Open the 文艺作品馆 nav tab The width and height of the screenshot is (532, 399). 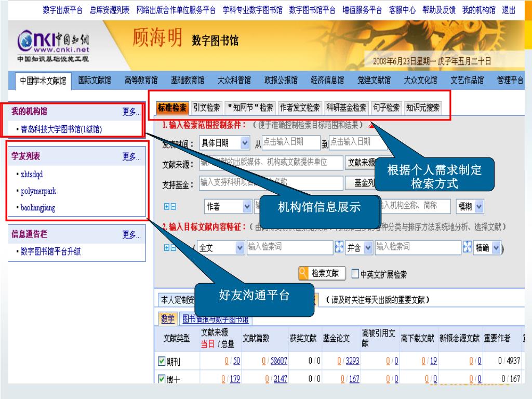(467, 80)
